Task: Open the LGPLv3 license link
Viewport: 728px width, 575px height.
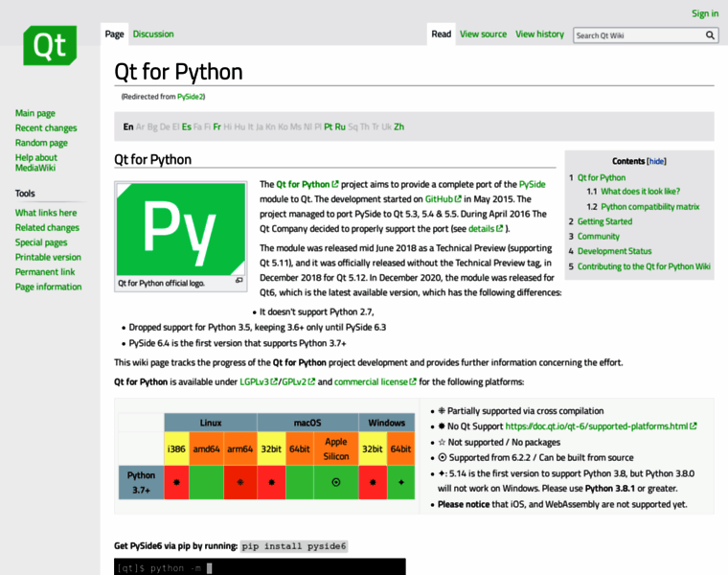Action: click(258, 381)
